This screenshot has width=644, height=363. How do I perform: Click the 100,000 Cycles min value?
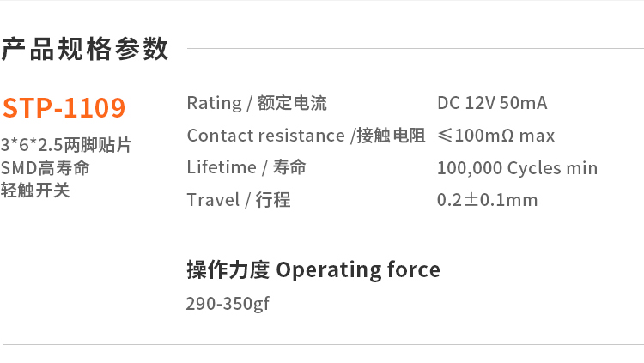pos(517,168)
